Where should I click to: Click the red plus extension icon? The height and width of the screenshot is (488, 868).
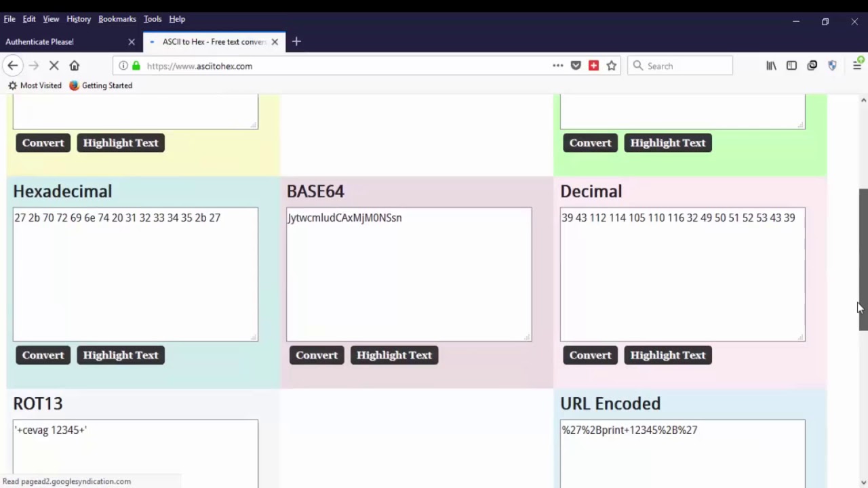point(593,66)
